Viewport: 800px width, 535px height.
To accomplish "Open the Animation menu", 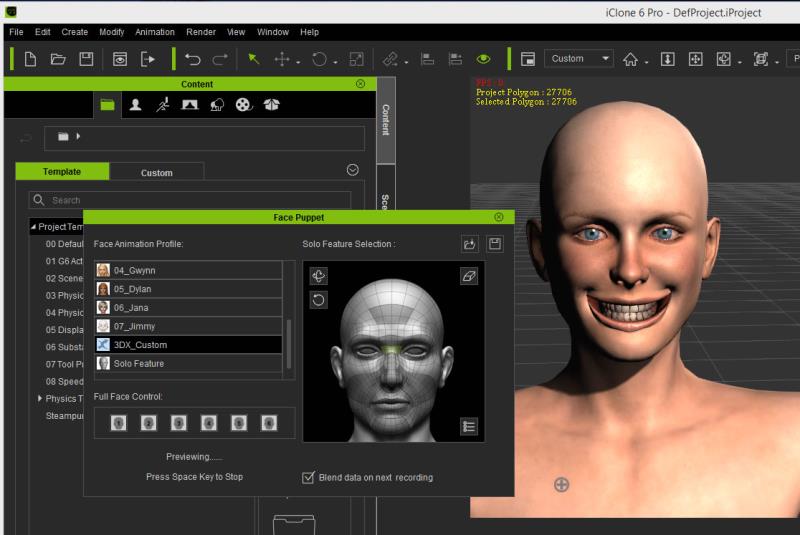I will 154,32.
